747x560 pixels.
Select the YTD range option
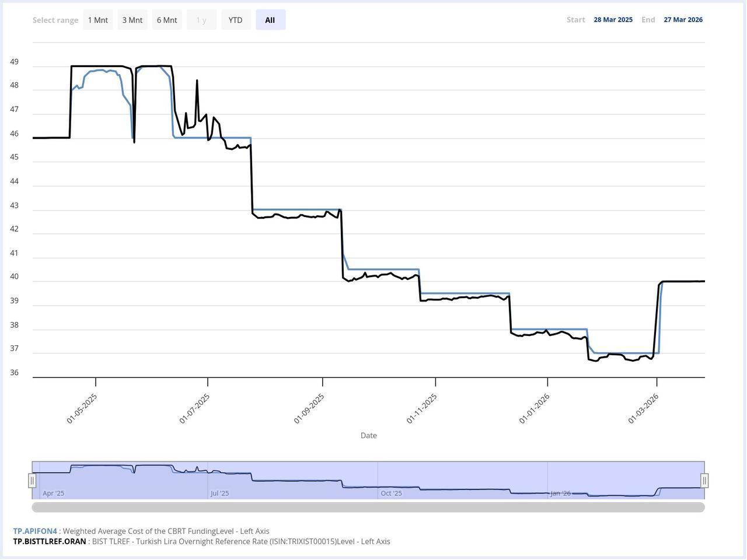(235, 19)
